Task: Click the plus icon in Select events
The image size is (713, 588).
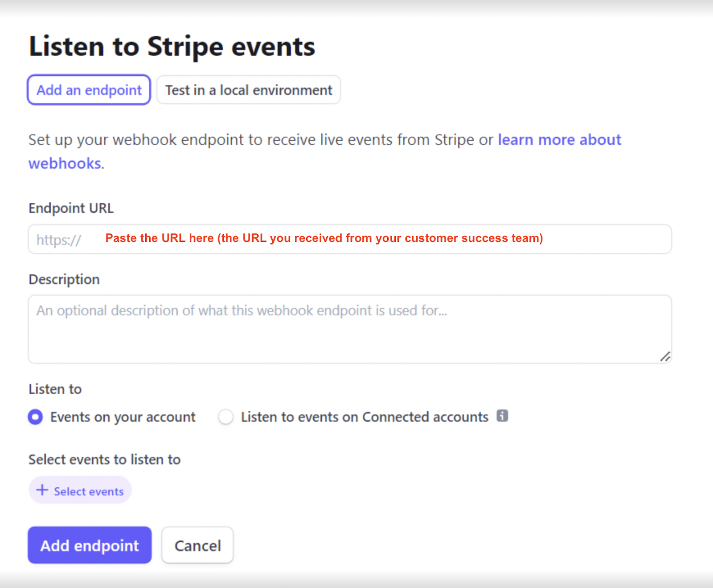Action: (42, 490)
